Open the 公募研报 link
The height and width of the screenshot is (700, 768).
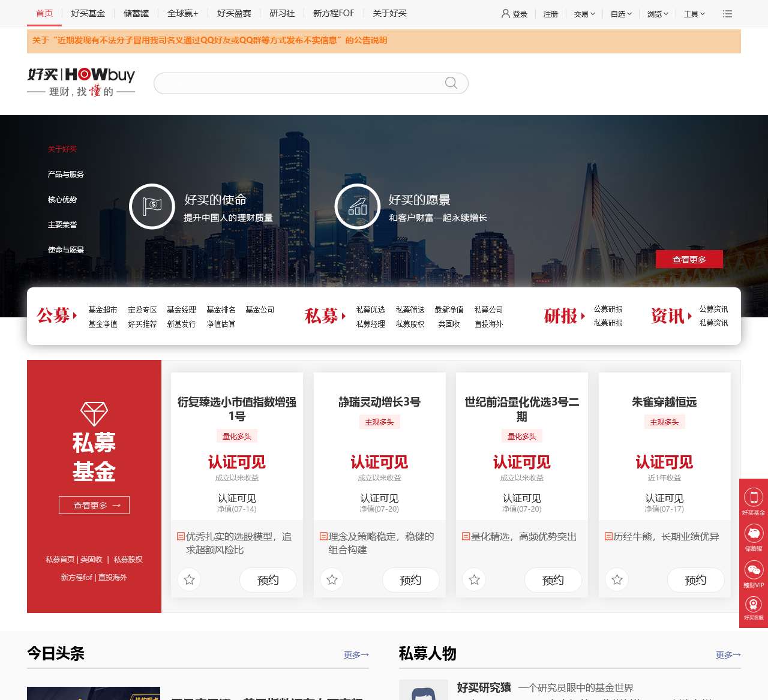click(608, 309)
